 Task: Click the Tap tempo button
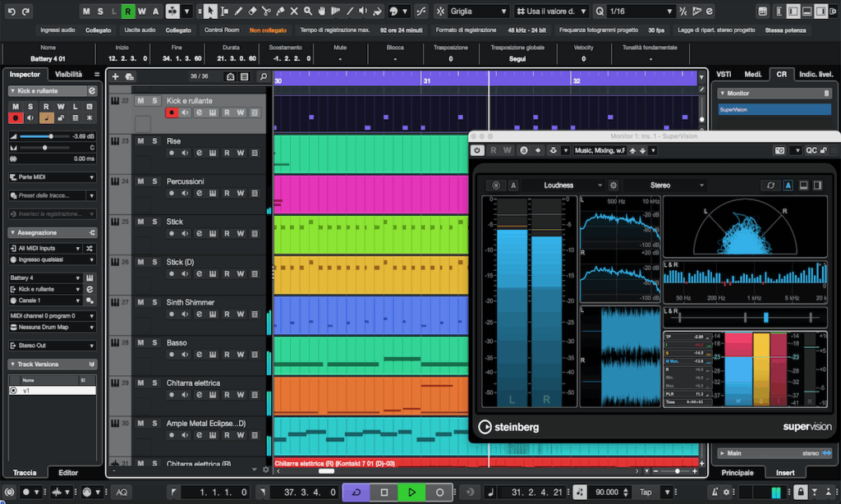646,492
